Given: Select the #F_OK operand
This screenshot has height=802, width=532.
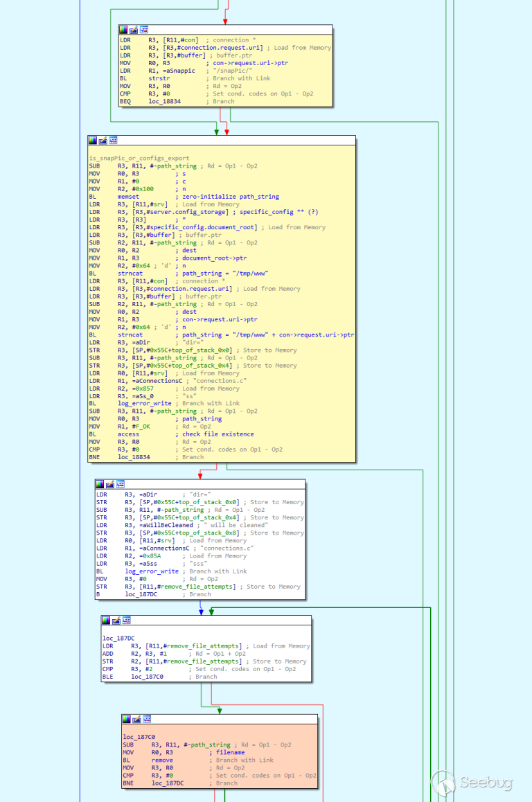Looking at the screenshot, I should pos(141,427).
